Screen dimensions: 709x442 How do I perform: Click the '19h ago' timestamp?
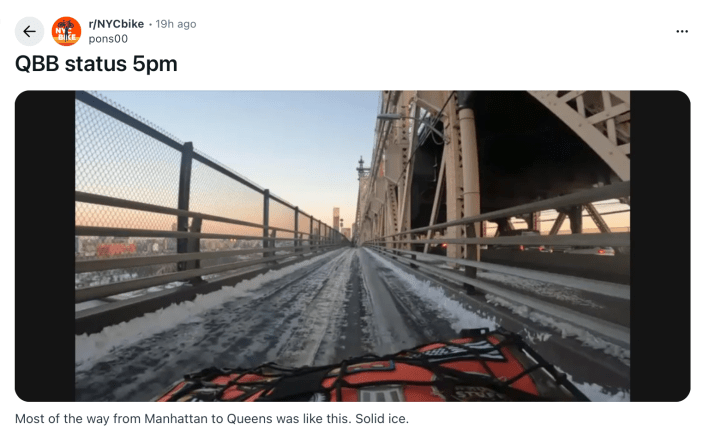tap(176, 24)
